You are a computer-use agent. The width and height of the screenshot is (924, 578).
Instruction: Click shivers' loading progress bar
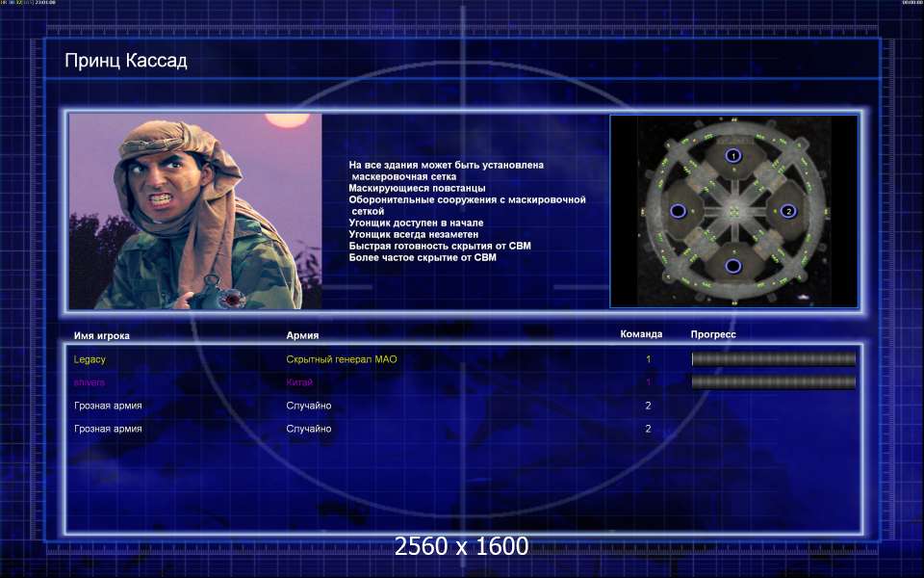point(773,382)
